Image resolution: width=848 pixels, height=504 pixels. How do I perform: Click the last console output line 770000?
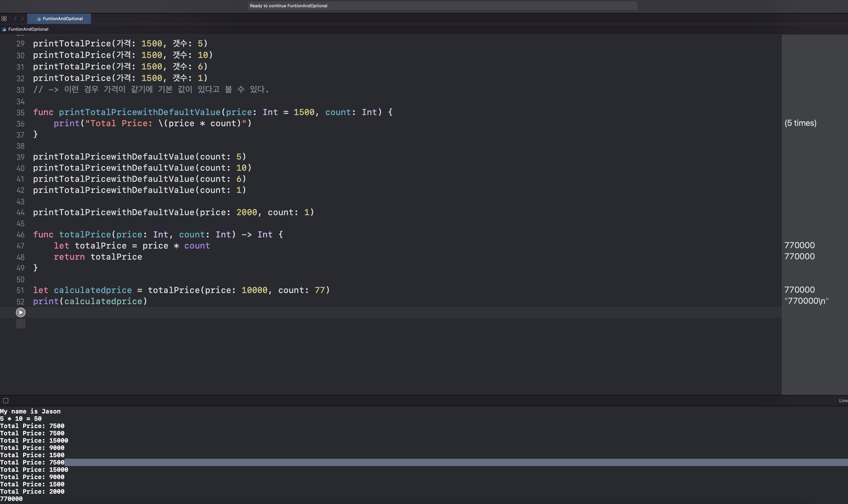12,499
